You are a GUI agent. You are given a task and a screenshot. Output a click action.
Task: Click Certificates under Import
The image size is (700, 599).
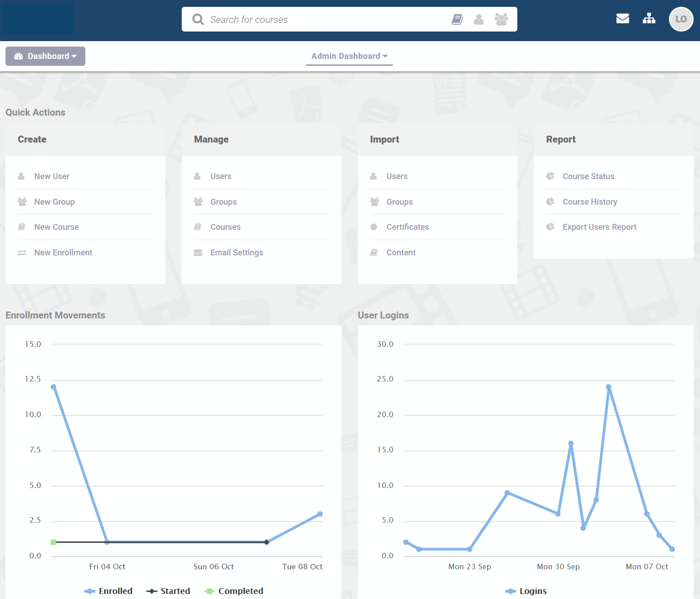(407, 227)
